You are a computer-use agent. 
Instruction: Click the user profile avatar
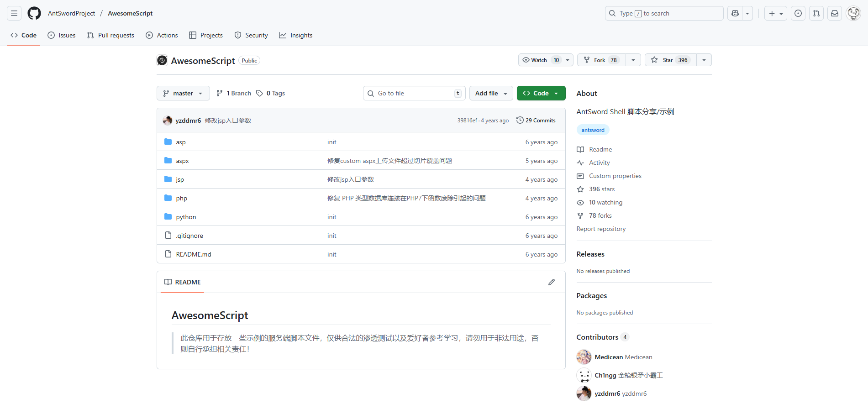tap(853, 13)
